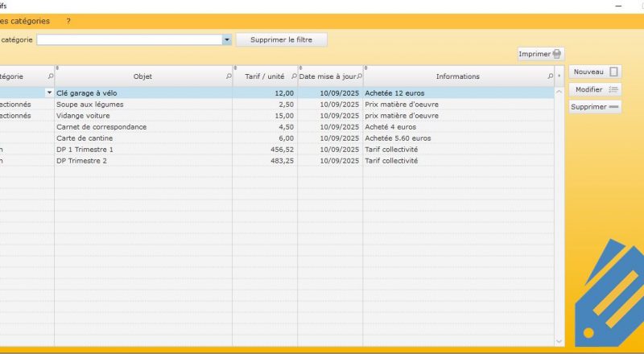This screenshot has width=644, height=354.
Task: Click the magnifier in Informations column header
Action: tap(551, 76)
